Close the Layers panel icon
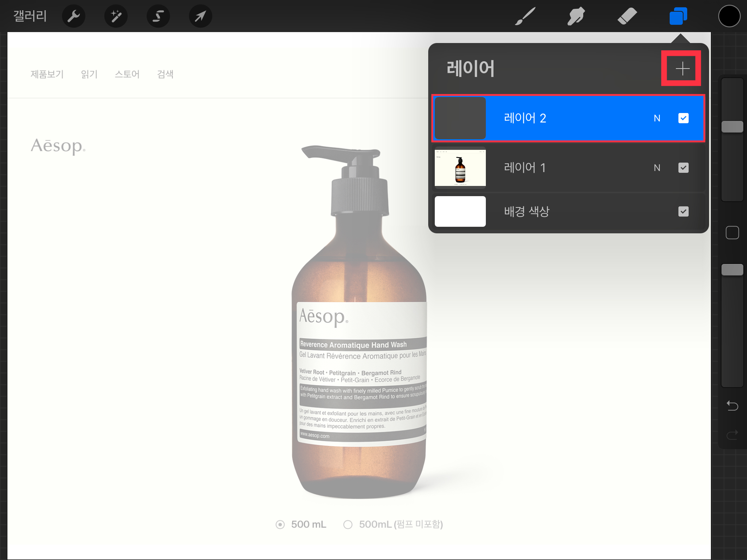The width and height of the screenshot is (747, 560). coord(678,16)
